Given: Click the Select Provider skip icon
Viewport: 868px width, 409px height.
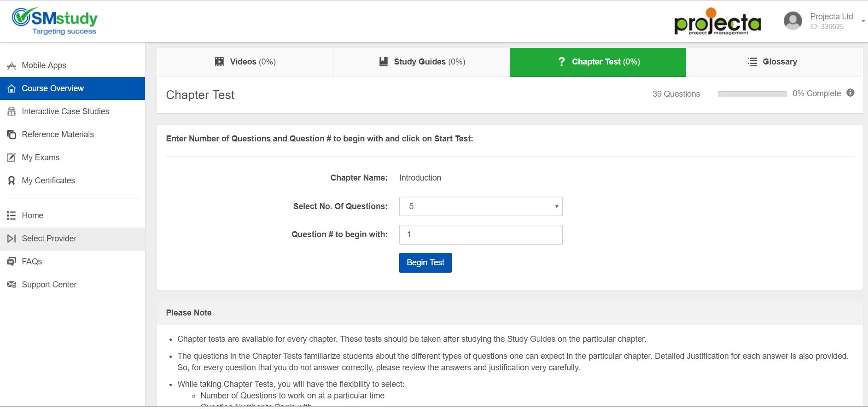Looking at the screenshot, I should [x=12, y=239].
